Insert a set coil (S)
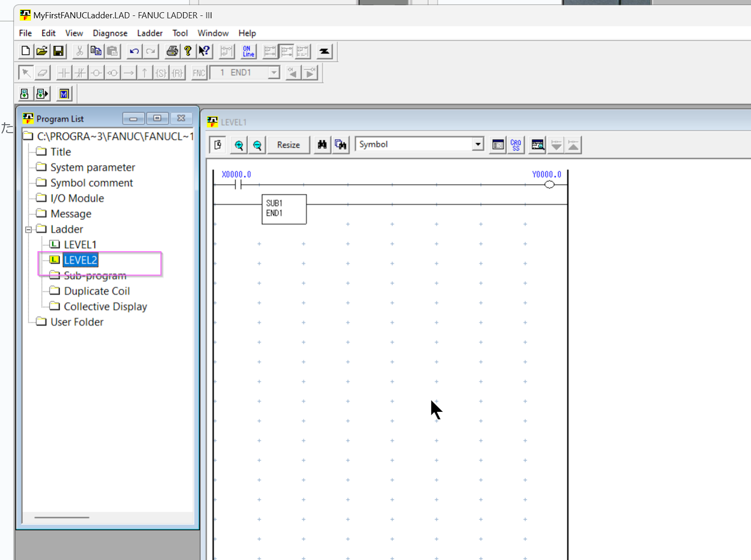This screenshot has width=751, height=560. click(x=161, y=73)
